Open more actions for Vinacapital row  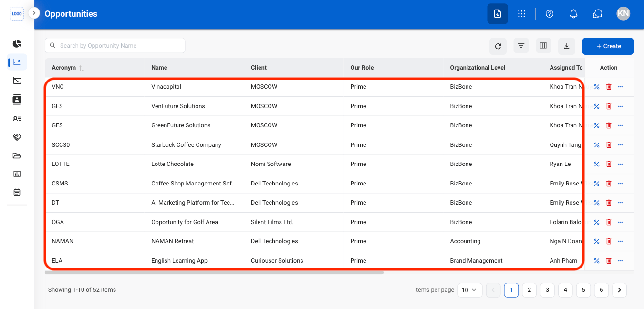621,87
